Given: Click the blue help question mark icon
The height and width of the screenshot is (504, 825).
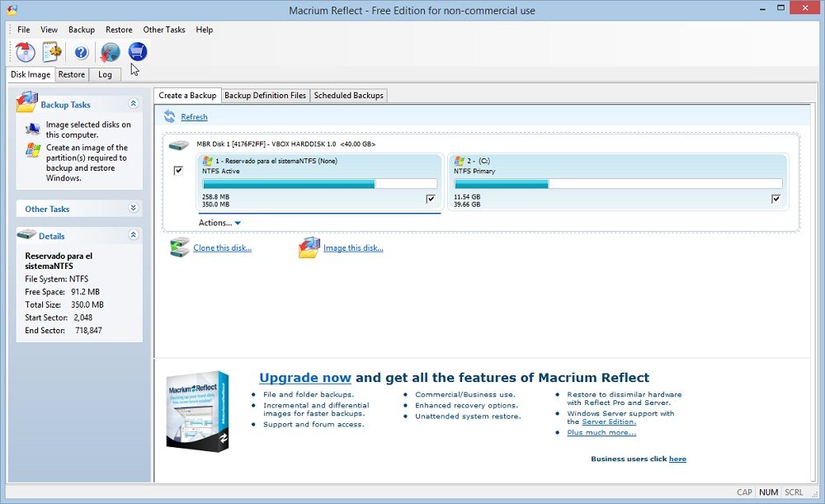Looking at the screenshot, I should 81,52.
